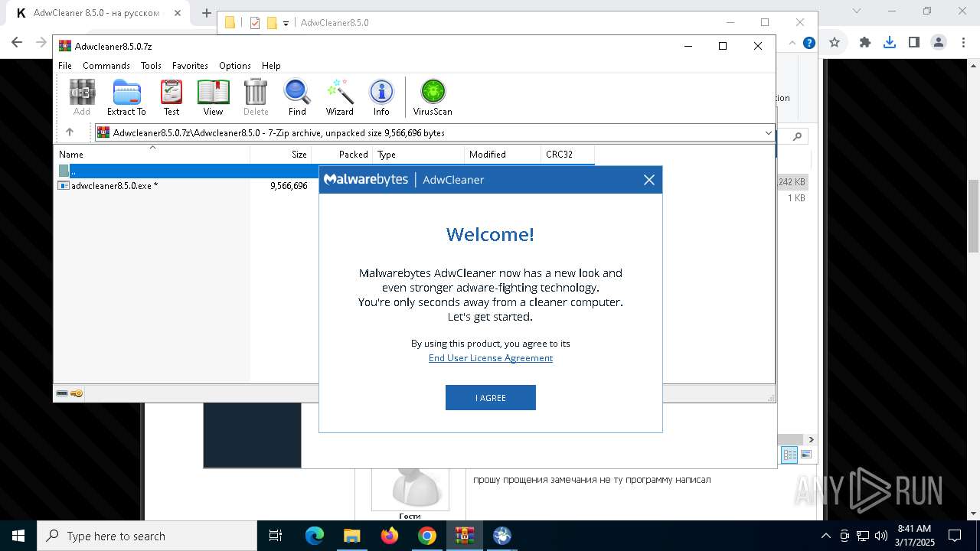Open Chrome tab search dropdown

pyautogui.click(x=856, y=11)
